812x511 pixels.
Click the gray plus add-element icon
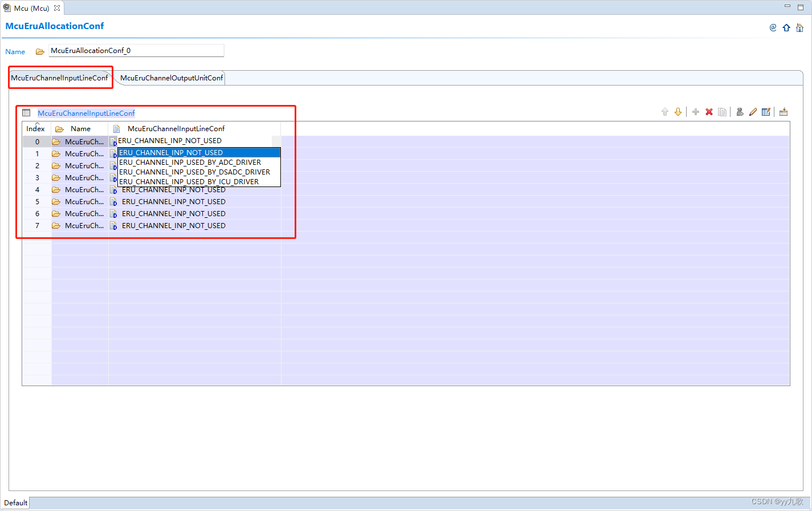point(696,112)
